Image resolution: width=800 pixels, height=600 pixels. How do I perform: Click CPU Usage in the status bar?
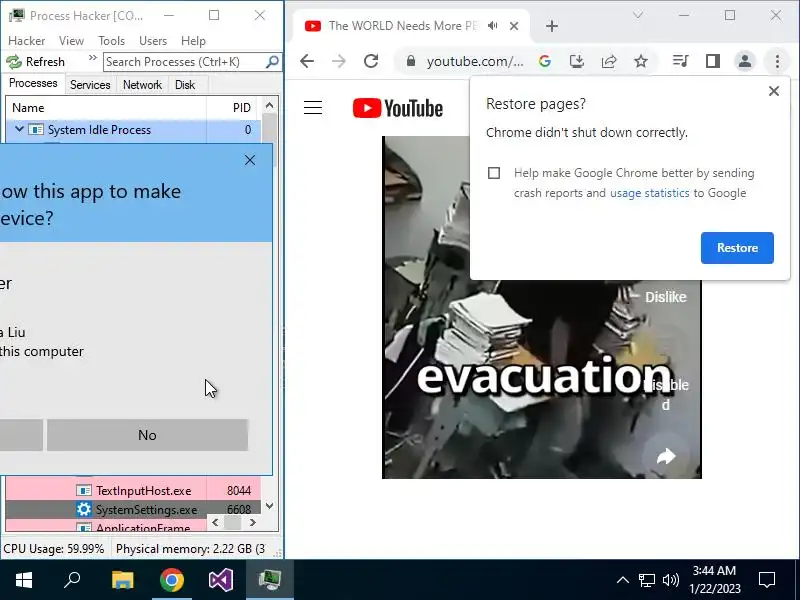(54, 549)
